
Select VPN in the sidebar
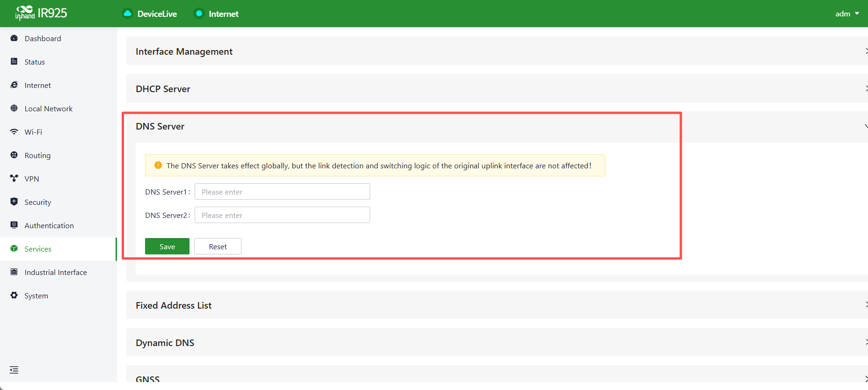tap(58, 179)
